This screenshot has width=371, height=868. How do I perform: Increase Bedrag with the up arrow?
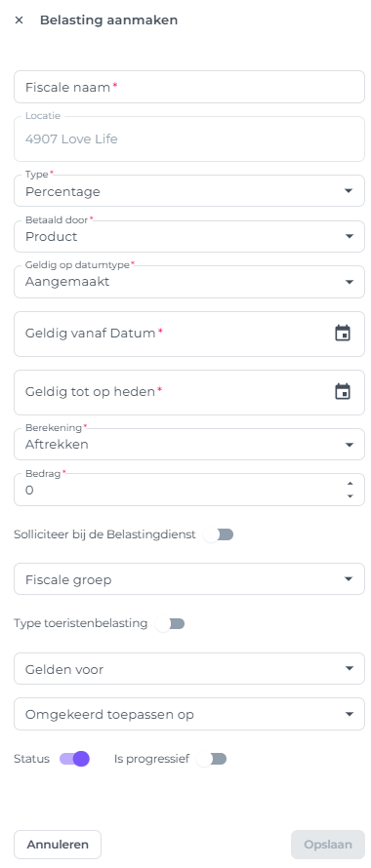[x=350, y=484]
